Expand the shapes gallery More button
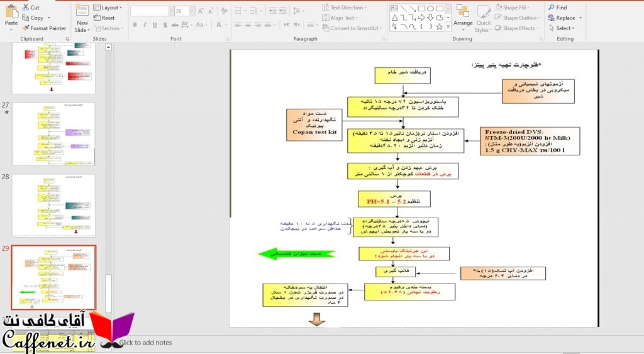 (x=448, y=26)
